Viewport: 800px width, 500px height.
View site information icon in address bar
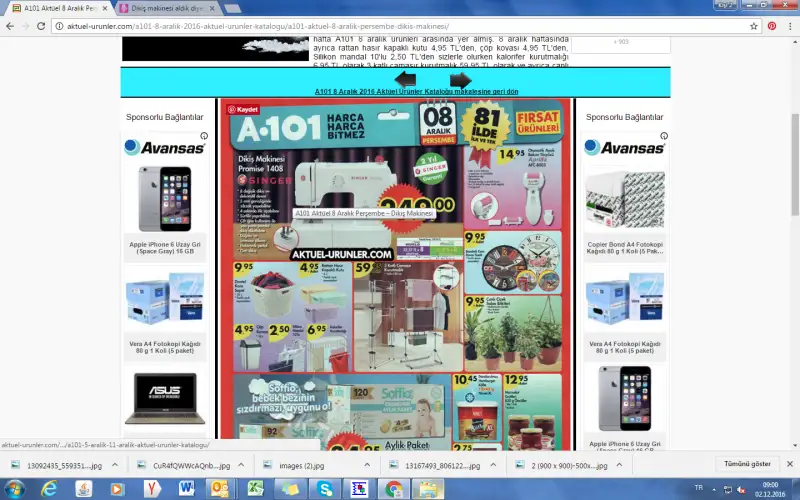click(x=59, y=26)
